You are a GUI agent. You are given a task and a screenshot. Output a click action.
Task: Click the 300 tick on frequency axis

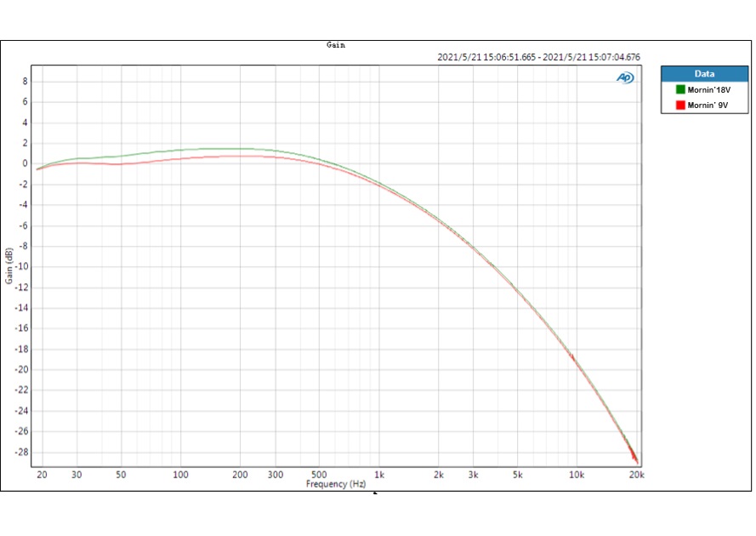tap(276, 475)
